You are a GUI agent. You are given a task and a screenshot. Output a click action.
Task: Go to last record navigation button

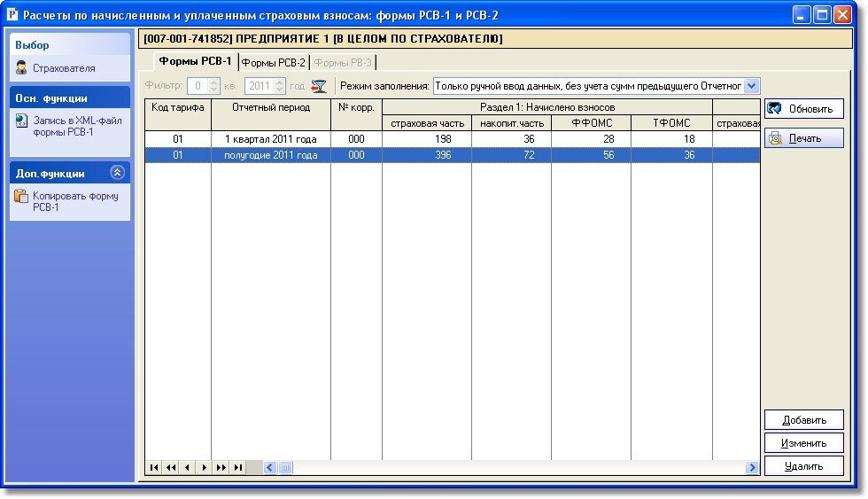238,467
